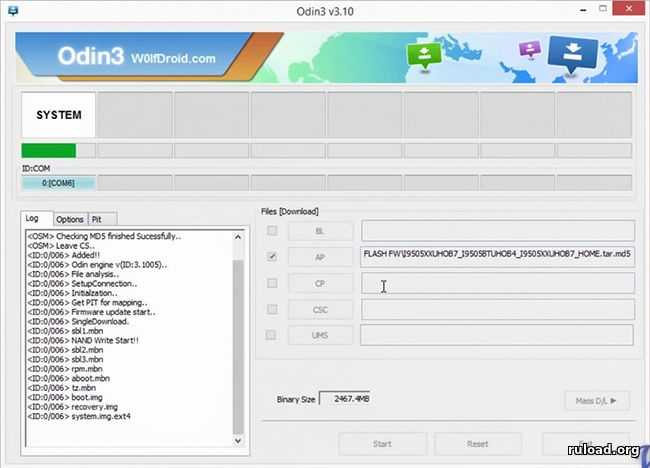This screenshot has height=468, width=650.
Task: Click the 'Odin engine v(ID:3.1005)' log line
Action: pos(97,264)
